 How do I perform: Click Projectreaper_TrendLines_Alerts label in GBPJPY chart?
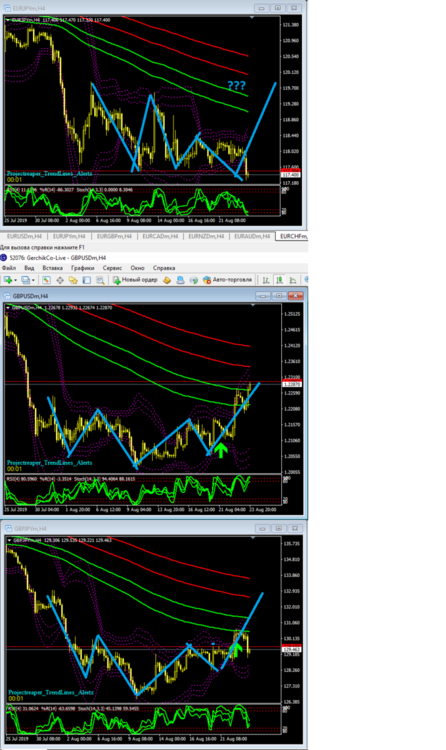click(51, 693)
